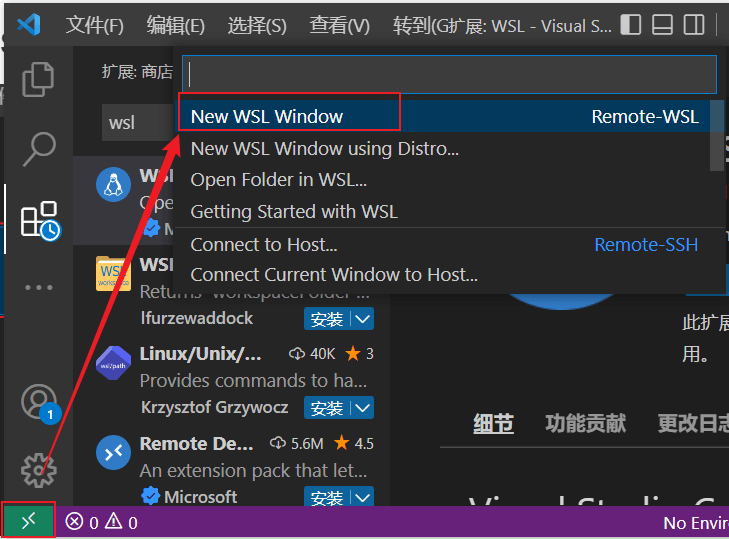This screenshot has width=729, height=539.
Task: Focus the command palette input box
Action: coord(449,74)
